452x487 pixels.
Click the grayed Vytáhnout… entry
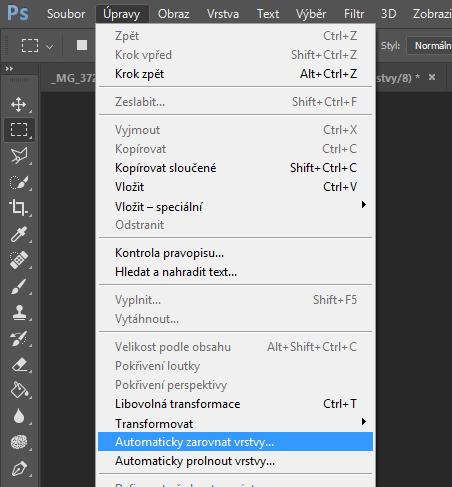point(235,319)
